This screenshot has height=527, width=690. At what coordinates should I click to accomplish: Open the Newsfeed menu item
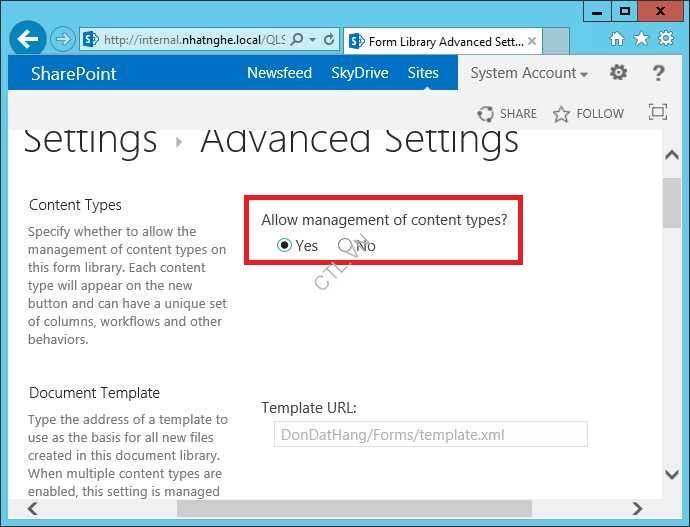279,73
